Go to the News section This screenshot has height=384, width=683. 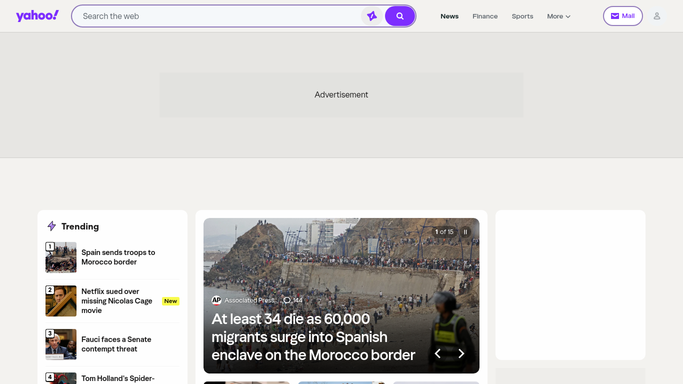click(x=449, y=16)
